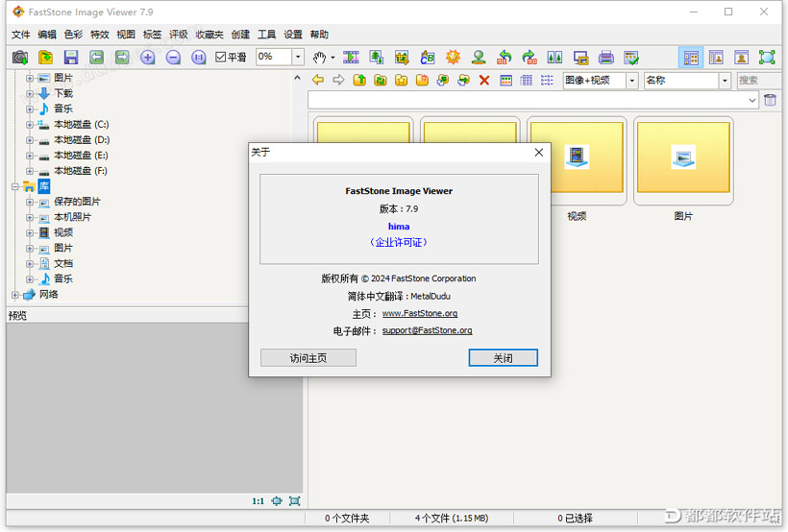The width and height of the screenshot is (788, 532).
Task: Open the folder path combo box dropdown
Action: pos(751,100)
